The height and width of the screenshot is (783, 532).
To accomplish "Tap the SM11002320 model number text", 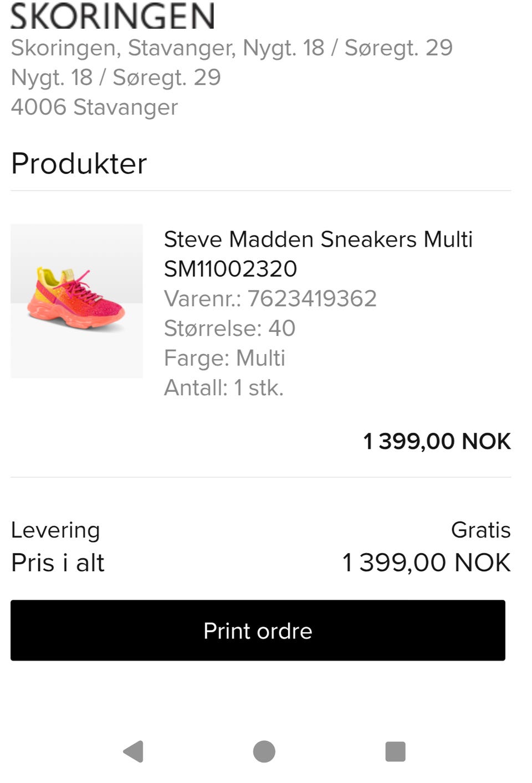I will (231, 269).
